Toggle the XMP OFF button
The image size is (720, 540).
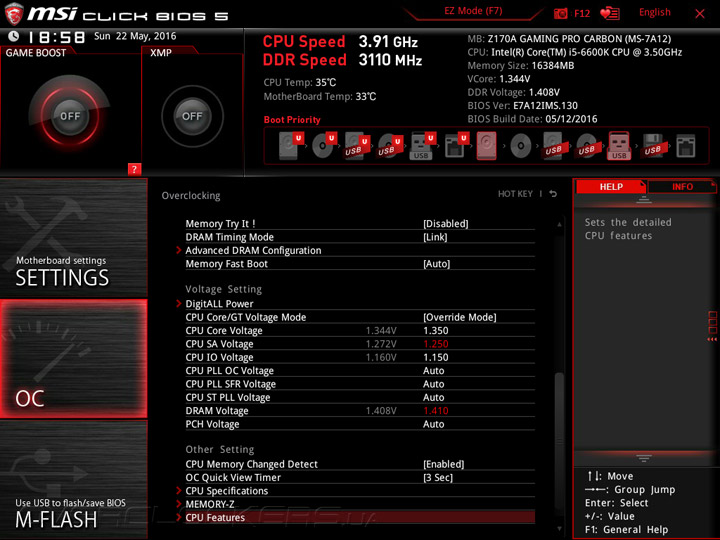pos(192,116)
